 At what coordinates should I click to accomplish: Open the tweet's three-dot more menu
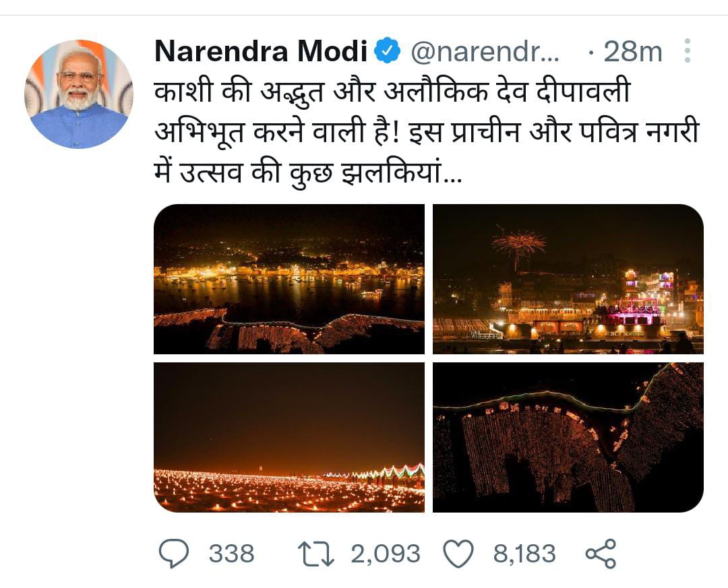[687, 51]
